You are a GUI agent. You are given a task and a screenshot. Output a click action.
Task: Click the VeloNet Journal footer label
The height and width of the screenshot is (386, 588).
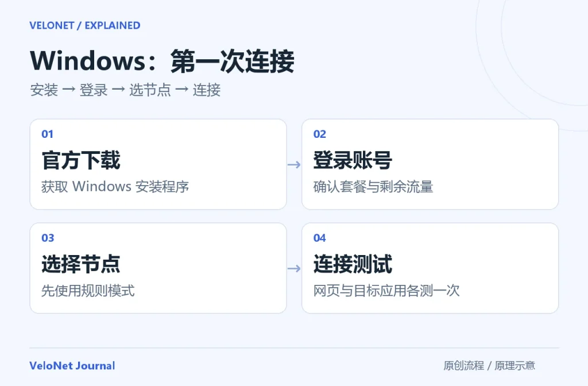click(x=72, y=366)
